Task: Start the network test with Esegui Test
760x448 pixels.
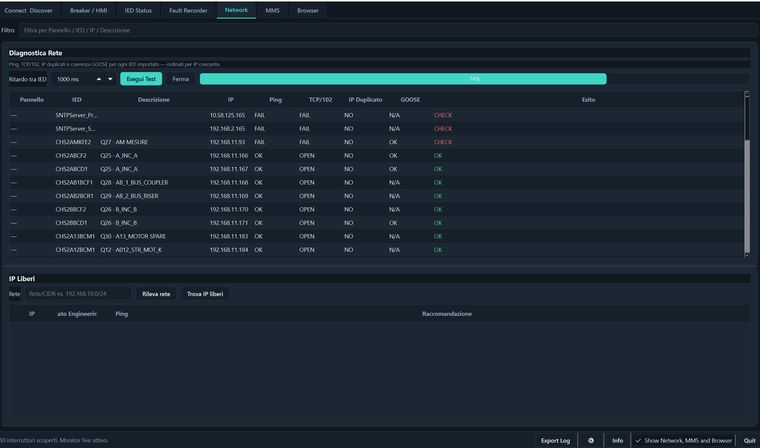Action: point(141,79)
